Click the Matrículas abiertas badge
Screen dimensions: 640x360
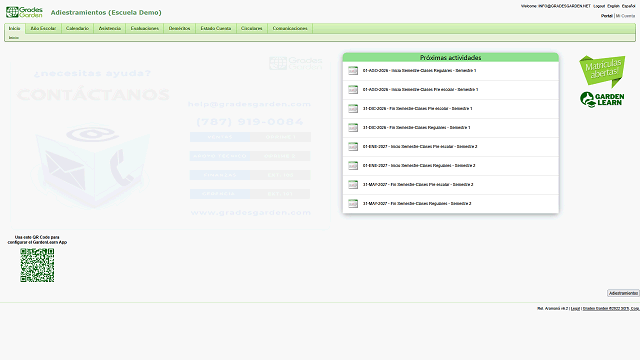click(602, 71)
